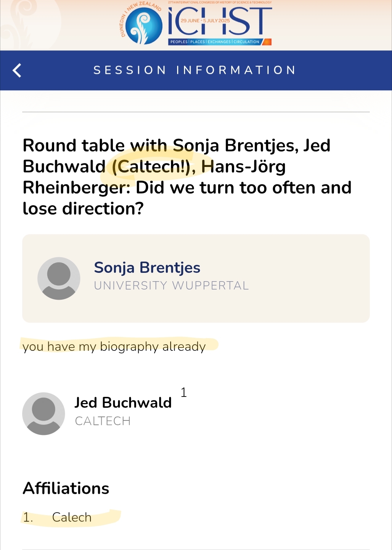Tap the large ICHST wordmark
The height and width of the screenshot is (550, 392).
[220, 22]
